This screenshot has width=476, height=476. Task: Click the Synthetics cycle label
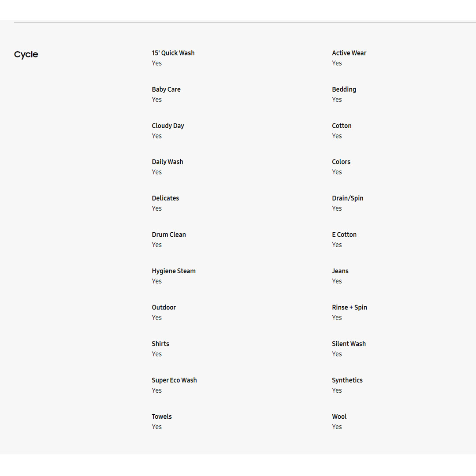tap(347, 380)
